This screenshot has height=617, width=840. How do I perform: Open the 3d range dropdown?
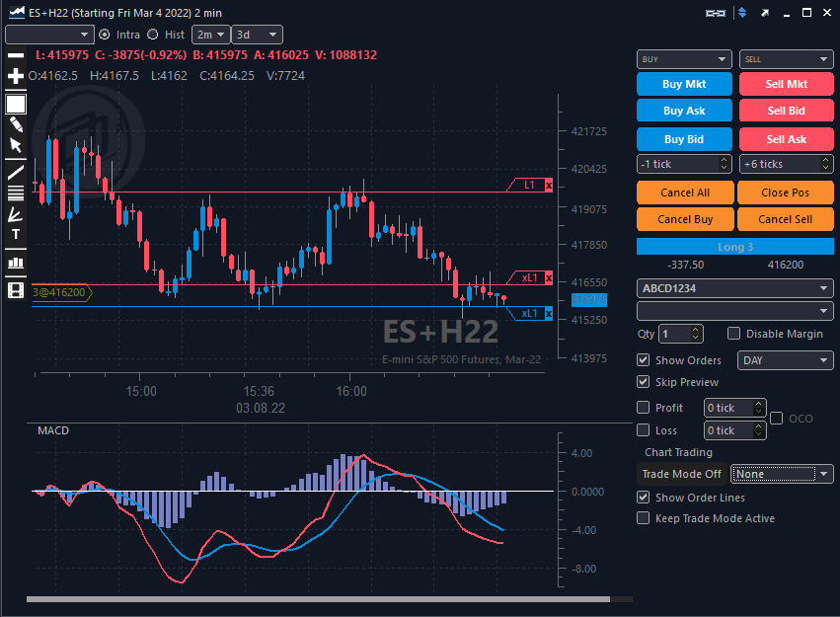pos(258,35)
